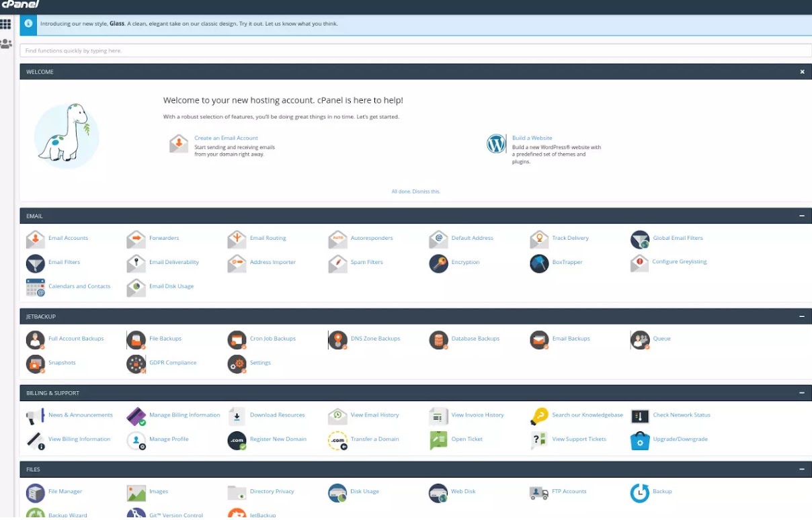812x520 pixels.
Task: Open the Database Backups icon
Action: click(439, 340)
